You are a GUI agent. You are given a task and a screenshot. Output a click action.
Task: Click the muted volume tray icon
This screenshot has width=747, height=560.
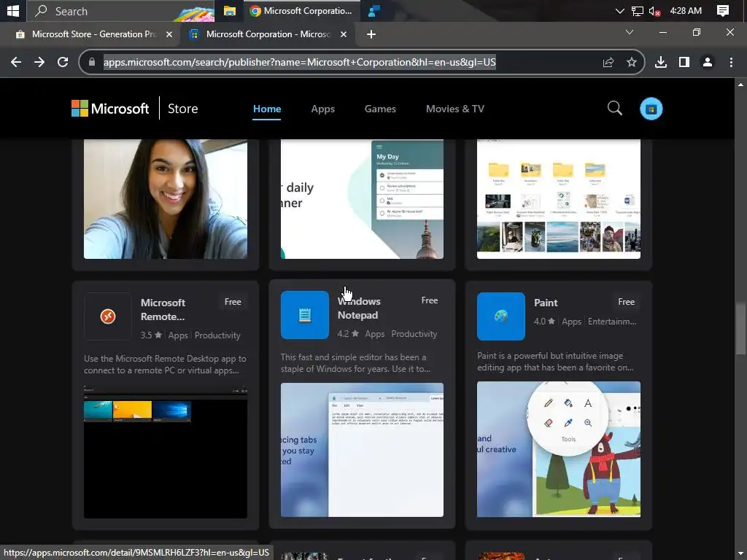click(654, 11)
